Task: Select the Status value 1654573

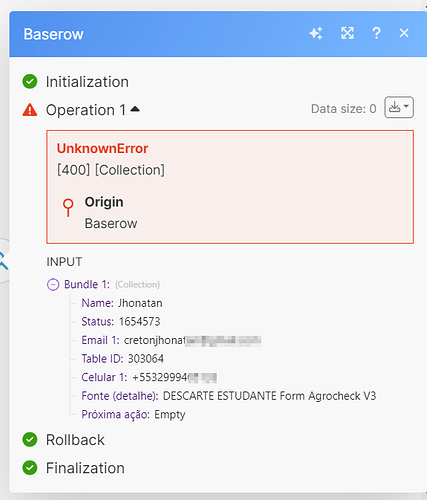Action: pyautogui.click(x=140, y=322)
